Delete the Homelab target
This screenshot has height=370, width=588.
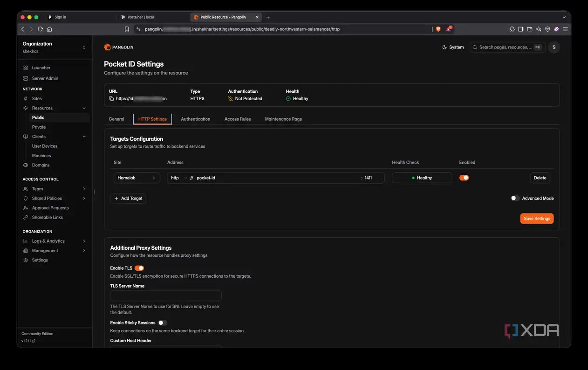click(x=540, y=178)
